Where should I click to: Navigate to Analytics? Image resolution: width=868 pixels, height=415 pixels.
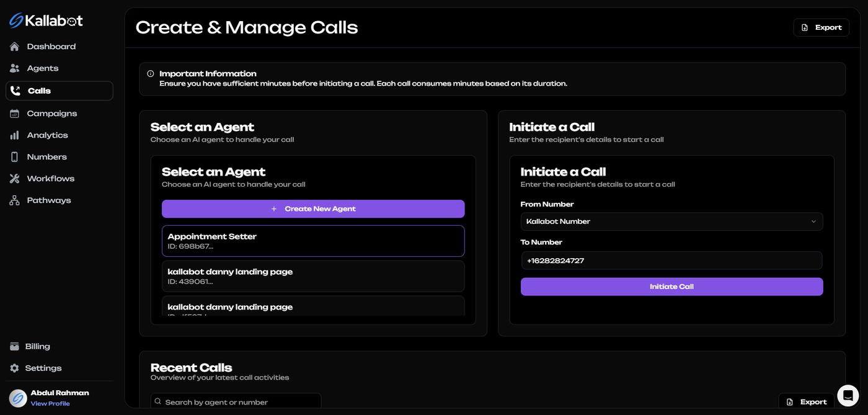click(47, 135)
